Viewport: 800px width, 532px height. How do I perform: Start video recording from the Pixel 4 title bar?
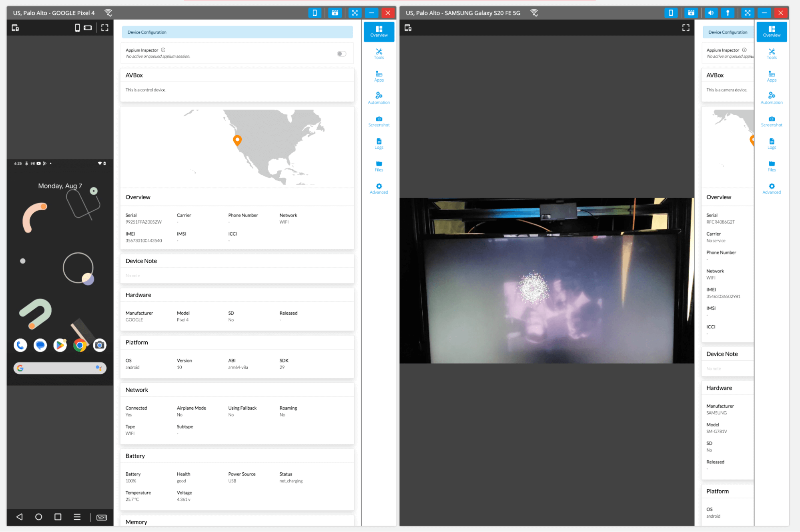click(x=335, y=12)
